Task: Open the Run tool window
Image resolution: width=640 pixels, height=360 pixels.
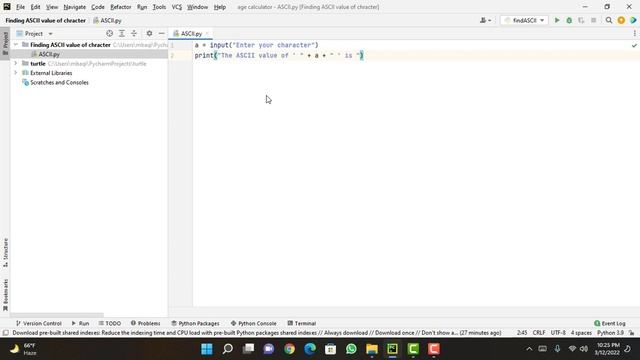Action: point(80,323)
